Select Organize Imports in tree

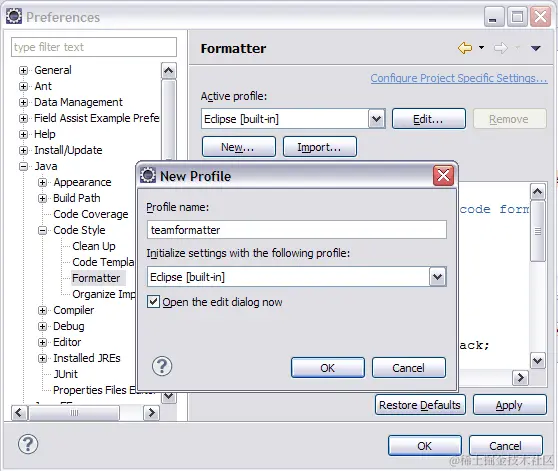pyautogui.click(x=104, y=294)
